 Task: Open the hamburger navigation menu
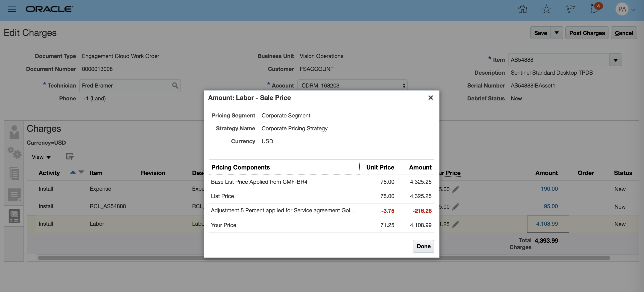(x=12, y=9)
